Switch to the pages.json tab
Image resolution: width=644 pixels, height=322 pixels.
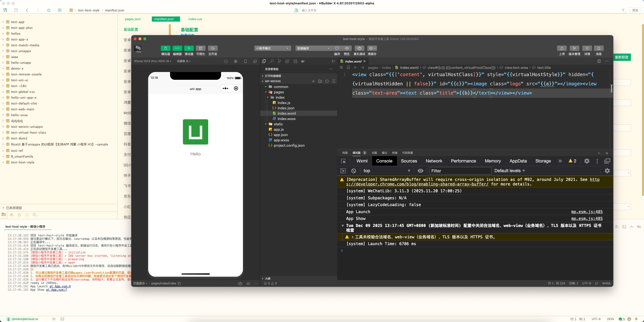(x=132, y=19)
